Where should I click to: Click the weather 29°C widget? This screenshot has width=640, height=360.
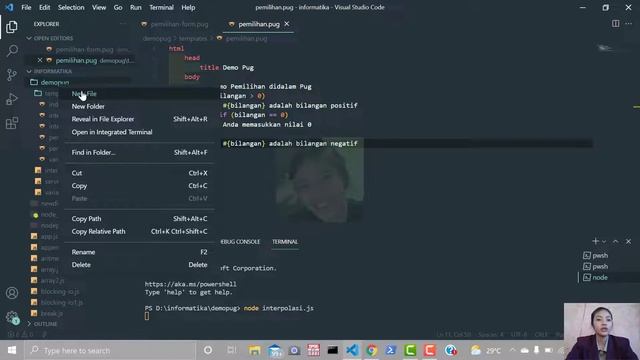point(486,350)
